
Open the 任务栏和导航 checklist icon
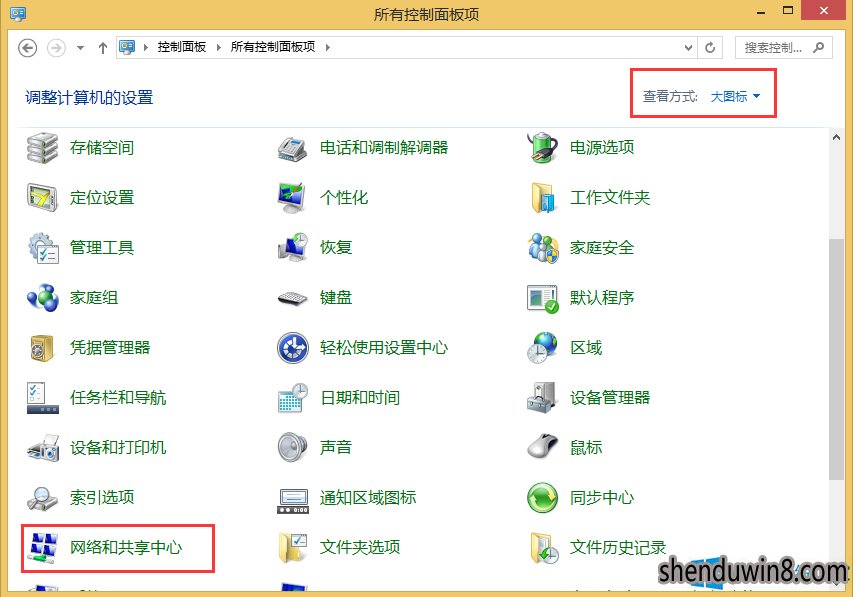click(42, 398)
